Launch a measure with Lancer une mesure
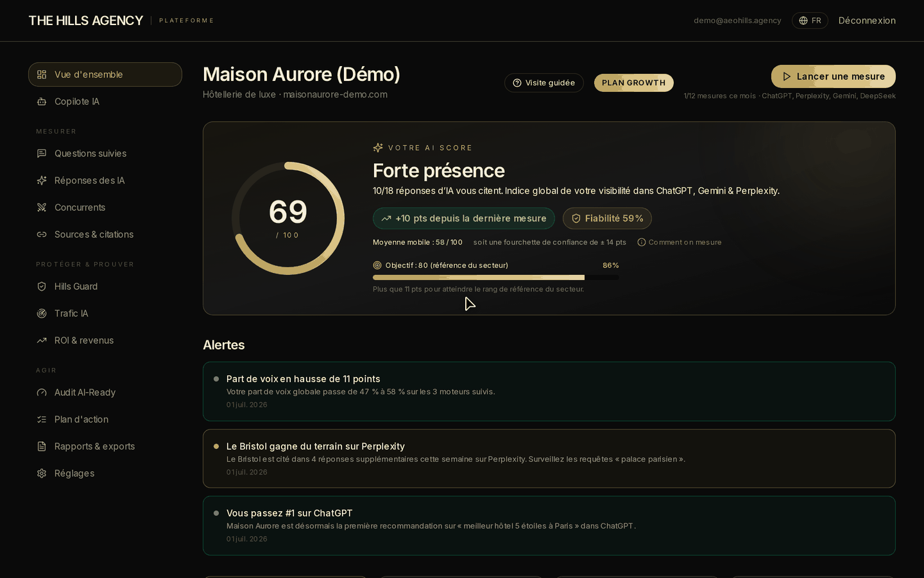 click(x=834, y=76)
